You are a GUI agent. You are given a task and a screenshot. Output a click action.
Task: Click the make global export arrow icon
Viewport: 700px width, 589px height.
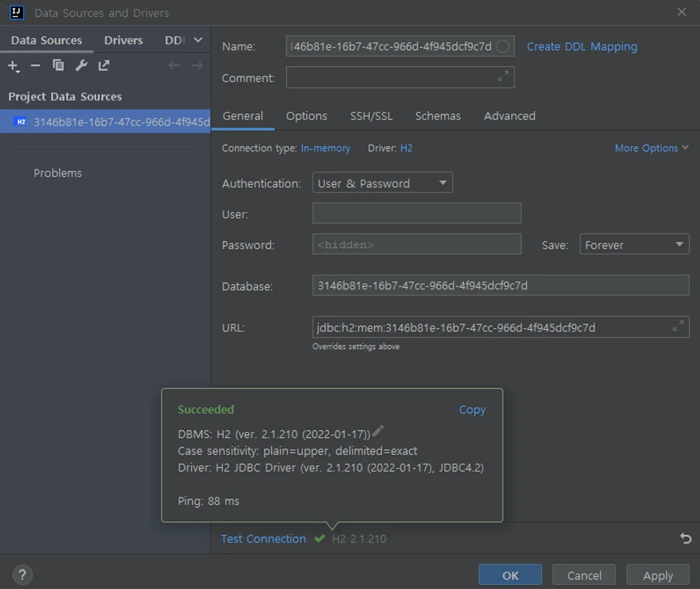click(x=104, y=66)
